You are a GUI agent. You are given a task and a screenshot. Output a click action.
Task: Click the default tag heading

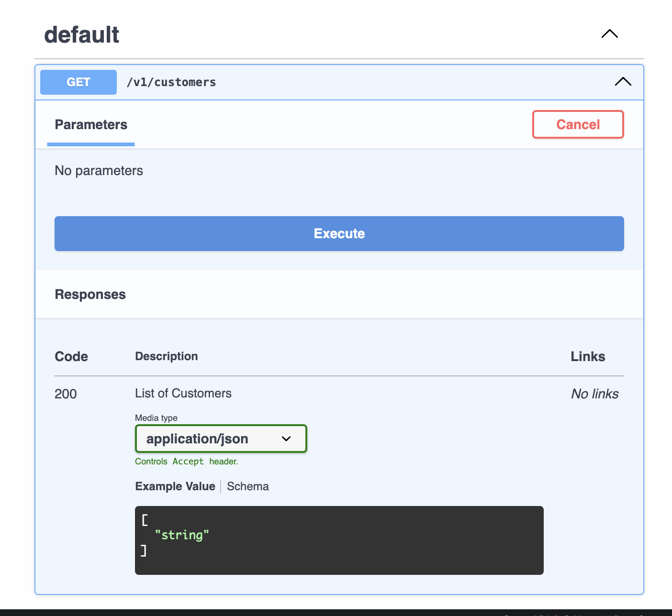click(82, 35)
